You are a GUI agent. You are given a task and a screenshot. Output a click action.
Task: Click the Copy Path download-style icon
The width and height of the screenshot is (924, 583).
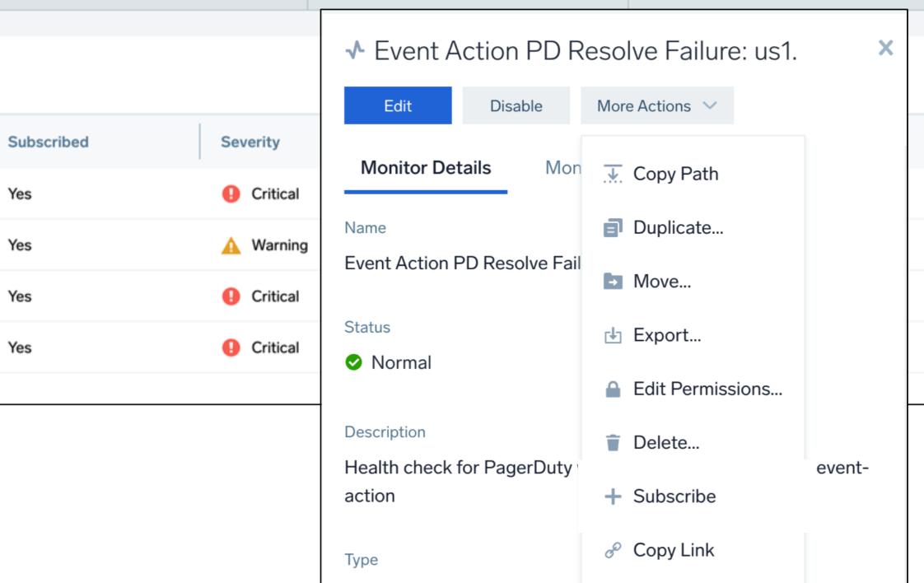click(613, 173)
